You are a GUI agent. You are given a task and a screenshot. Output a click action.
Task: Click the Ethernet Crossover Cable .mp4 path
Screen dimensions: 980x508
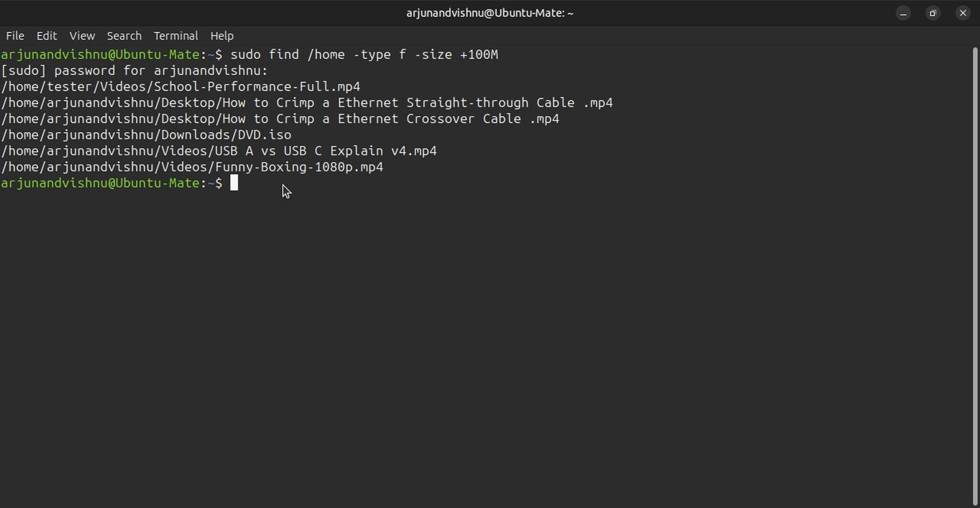click(280, 119)
